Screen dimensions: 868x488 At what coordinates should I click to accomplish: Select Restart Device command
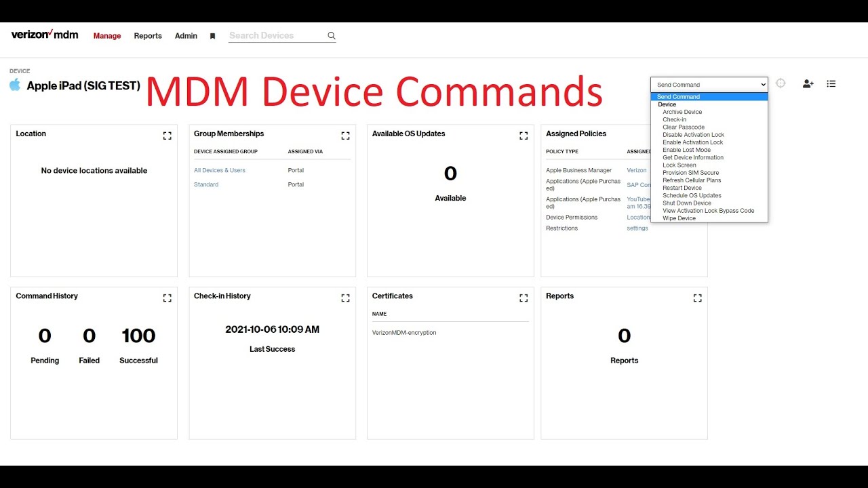click(682, 188)
